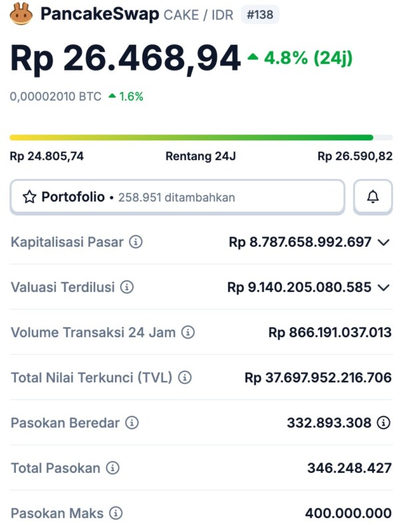Expand the Valuasi Terdilusi value chevron
Image resolution: width=407 pixels, height=532 pixels.
click(x=384, y=287)
